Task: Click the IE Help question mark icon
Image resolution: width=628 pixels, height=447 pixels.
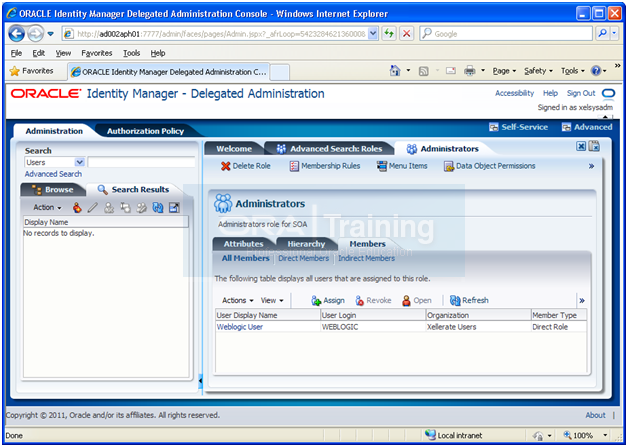Action: pos(596,71)
